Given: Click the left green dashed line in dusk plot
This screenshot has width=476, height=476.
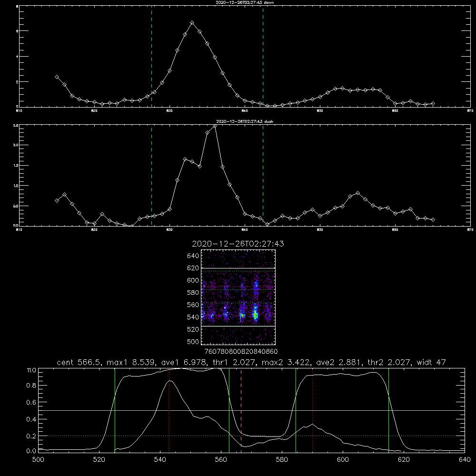Looking at the screenshot, I should pyautogui.click(x=151, y=175).
